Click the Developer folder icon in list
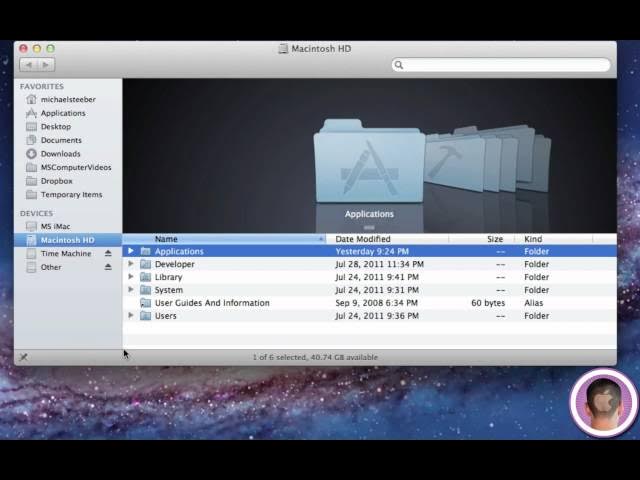Viewport: 640px width, 480px height. [145, 264]
